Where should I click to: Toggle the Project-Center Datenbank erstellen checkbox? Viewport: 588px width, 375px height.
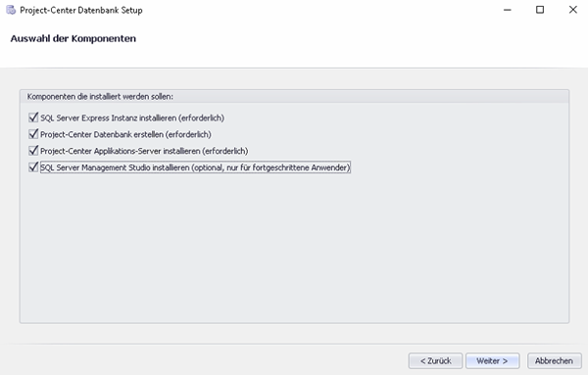(33, 134)
